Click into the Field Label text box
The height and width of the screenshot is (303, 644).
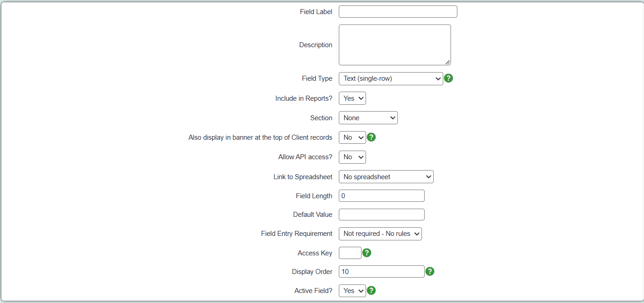(x=398, y=12)
